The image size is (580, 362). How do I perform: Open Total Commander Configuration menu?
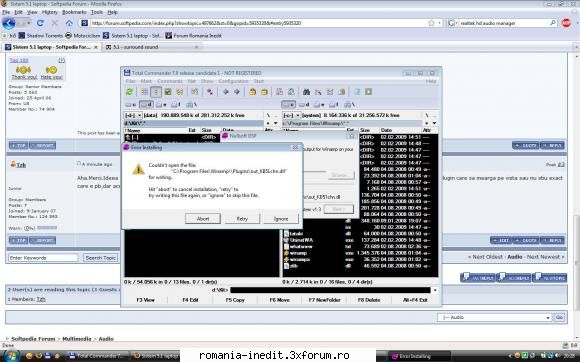click(233, 81)
